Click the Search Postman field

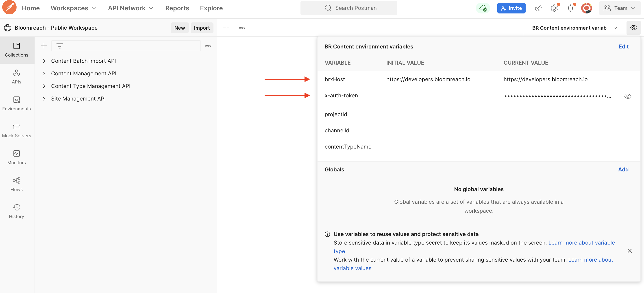coord(348,8)
